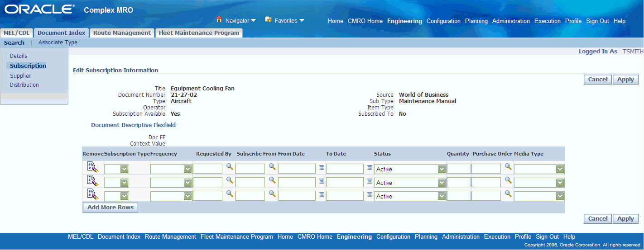This screenshot has height=250, width=644.
Task: Open Purchase Order search icon in second row
Action: tap(508, 180)
